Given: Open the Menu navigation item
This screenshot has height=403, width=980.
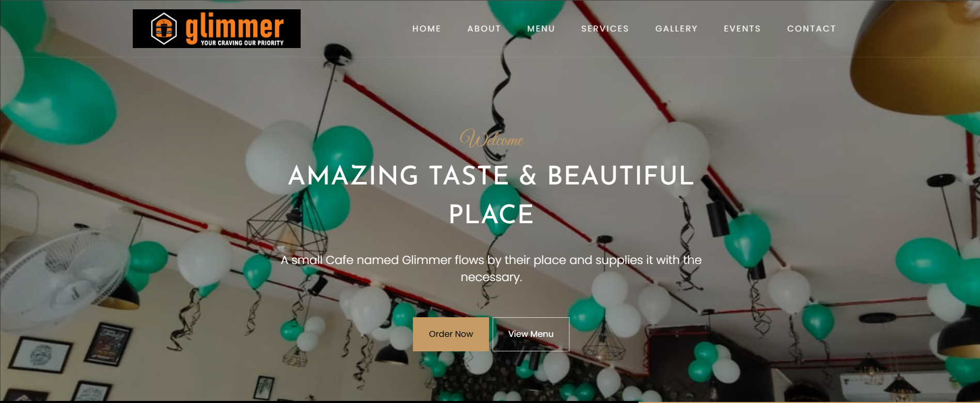Looking at the screenshot, I should coord(541,28).
